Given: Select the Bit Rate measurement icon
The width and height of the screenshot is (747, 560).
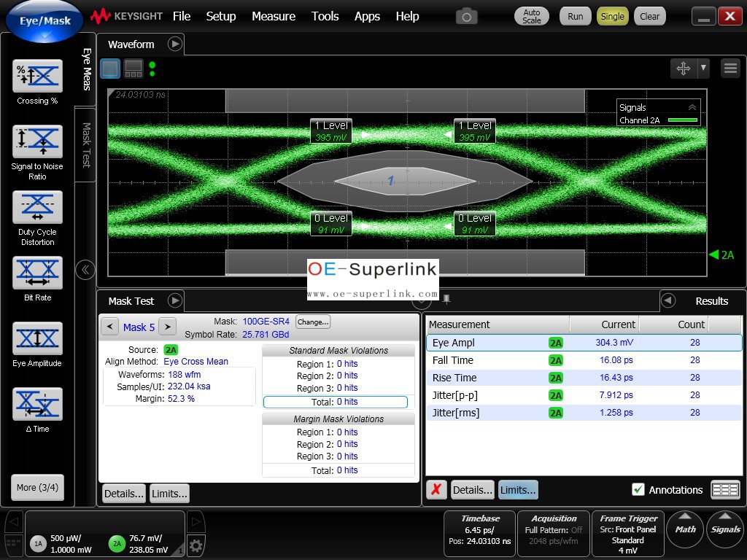Looking at the screenshot, I should pos(38,273).
